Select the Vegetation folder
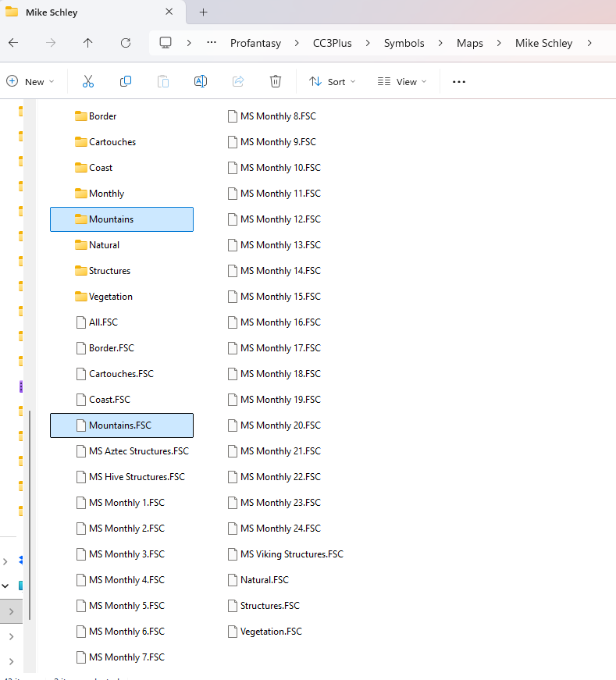616x680 pixels. 110,297
